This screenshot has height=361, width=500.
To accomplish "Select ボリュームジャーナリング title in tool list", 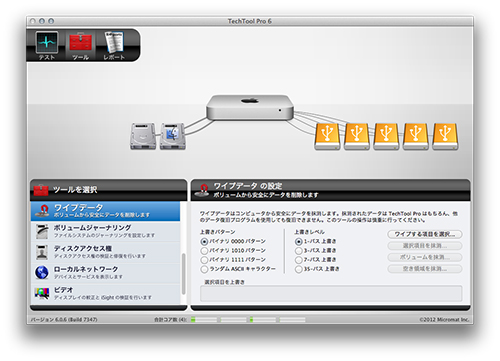I will [x=92, y=228].
